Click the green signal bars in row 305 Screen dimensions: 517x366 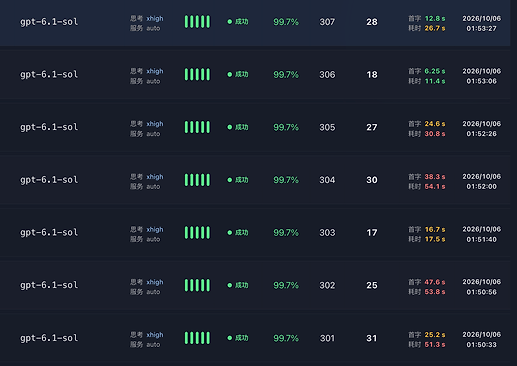pos(197,127)
